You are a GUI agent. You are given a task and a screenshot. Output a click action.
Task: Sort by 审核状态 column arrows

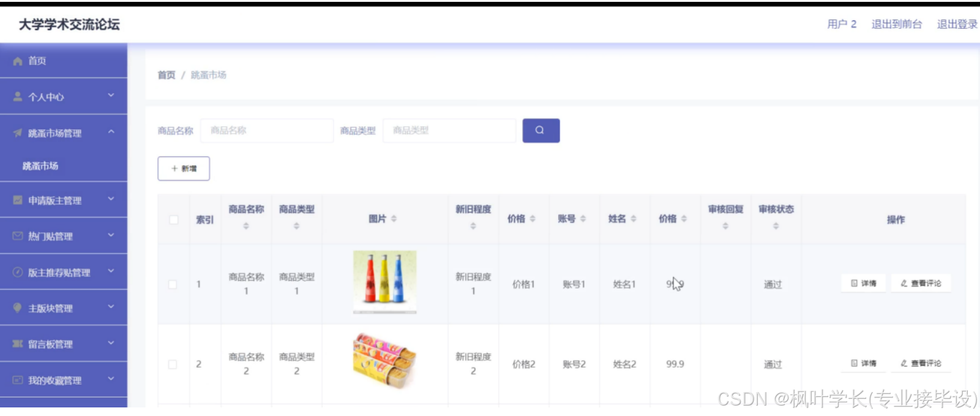(776, 226)
